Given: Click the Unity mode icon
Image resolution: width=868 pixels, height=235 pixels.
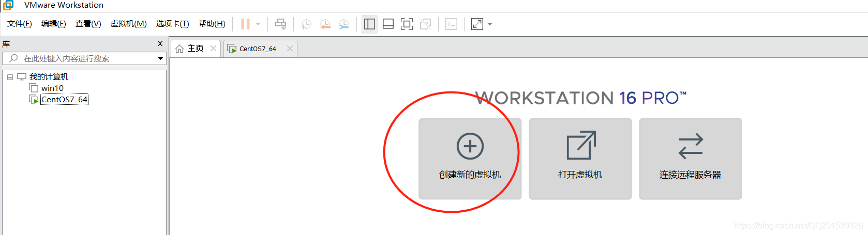Looking at the screenshot, I should tap(426, 24).
